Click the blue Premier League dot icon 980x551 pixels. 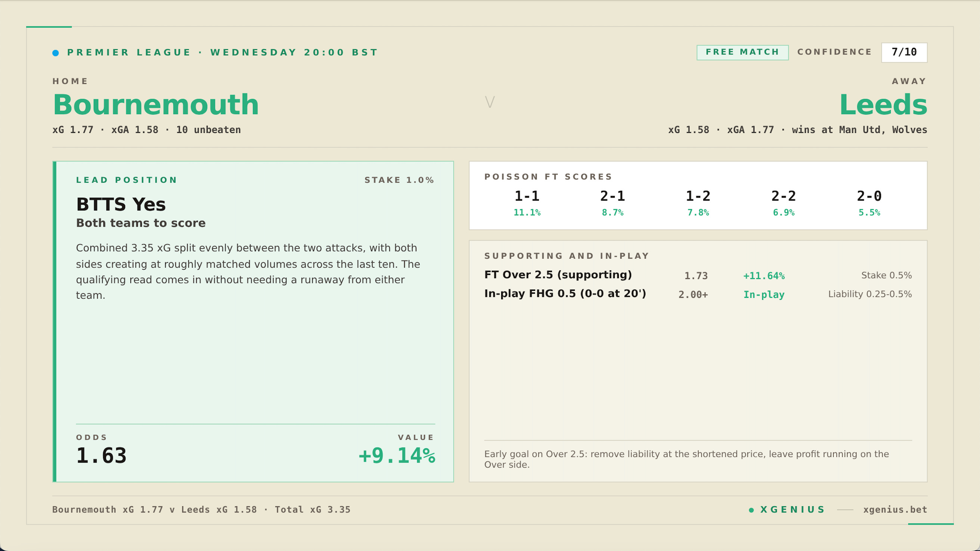tap(56, 53)
